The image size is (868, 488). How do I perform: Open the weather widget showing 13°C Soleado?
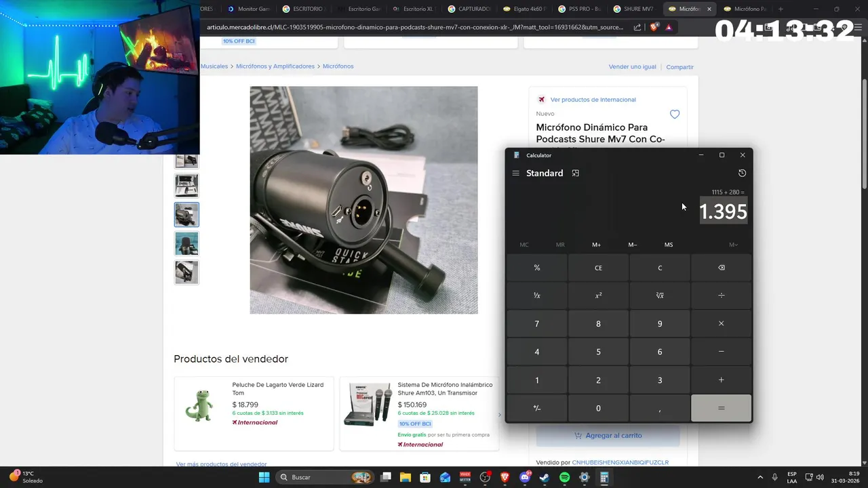coord(26,477)
